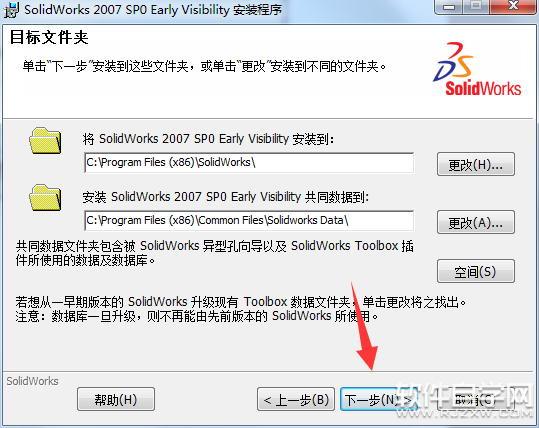Focus the C:\Program Files (x86)\SolidWorks\ path field
Viewport: 539px width, 428px height.
[249, 163]
